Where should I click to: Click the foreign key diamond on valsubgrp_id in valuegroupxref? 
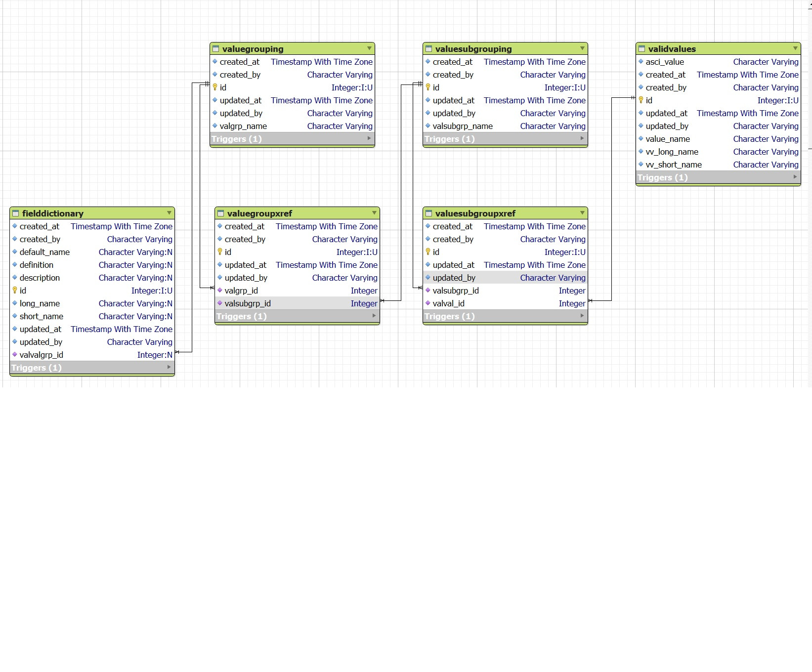(x=219, y=303)
